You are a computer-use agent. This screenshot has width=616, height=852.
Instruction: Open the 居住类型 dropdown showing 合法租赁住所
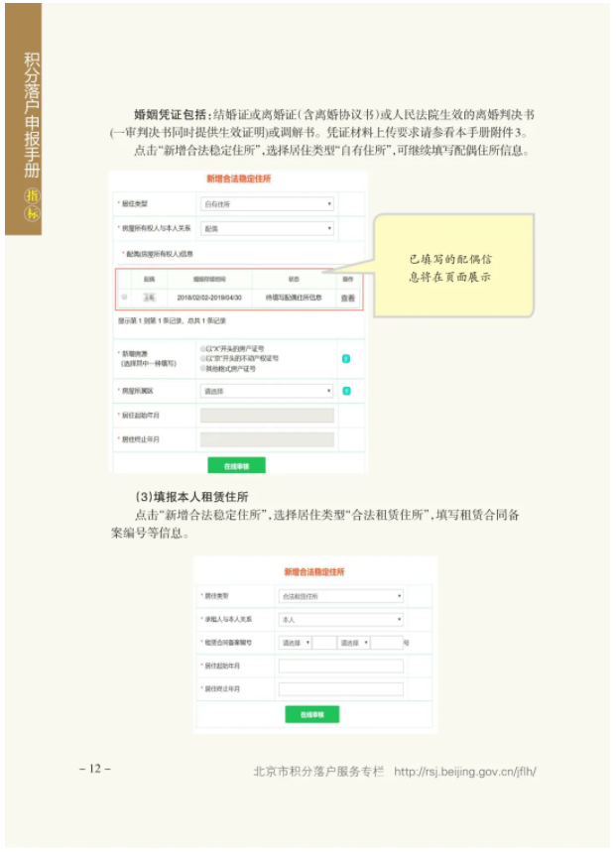(341, 596)
